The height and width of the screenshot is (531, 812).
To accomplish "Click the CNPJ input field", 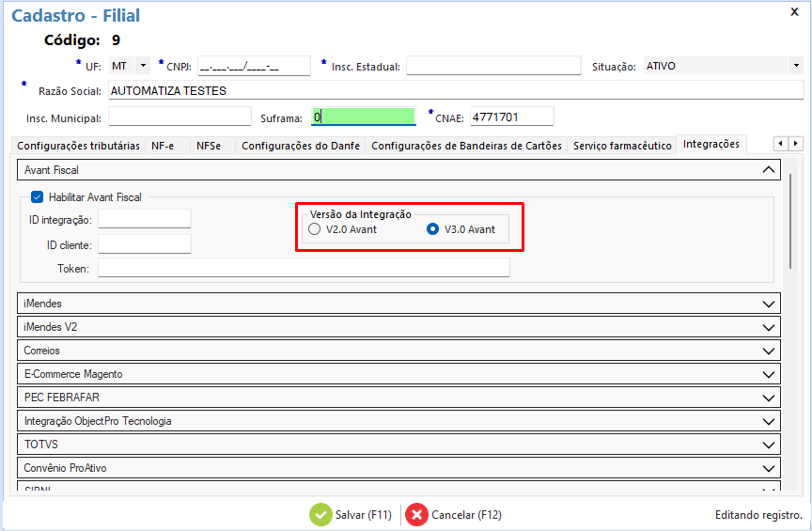I will (253, 66).
